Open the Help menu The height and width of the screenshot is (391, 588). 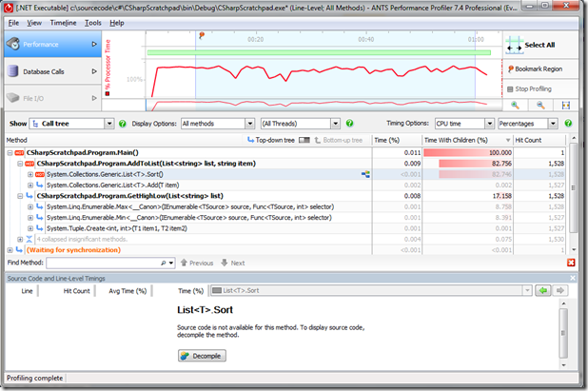(117, 23)
